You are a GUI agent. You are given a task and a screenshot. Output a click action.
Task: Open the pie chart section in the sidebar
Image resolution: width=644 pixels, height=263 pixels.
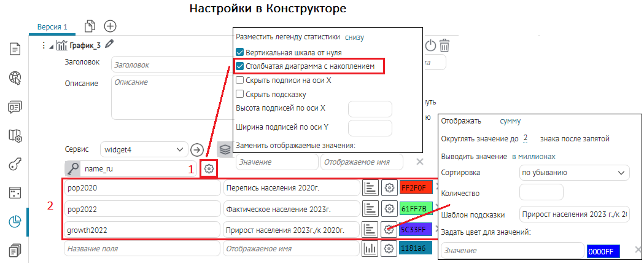[15, 222]
